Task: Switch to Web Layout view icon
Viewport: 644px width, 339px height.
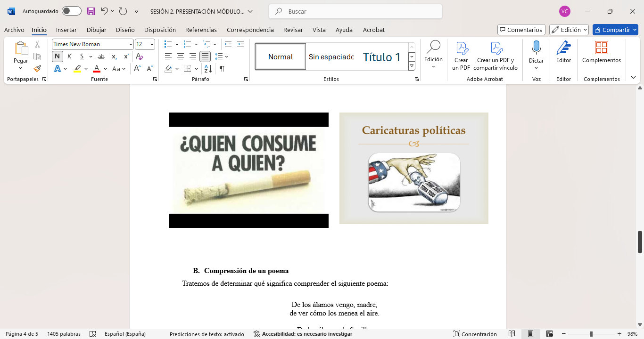Action: pos(549,334)
